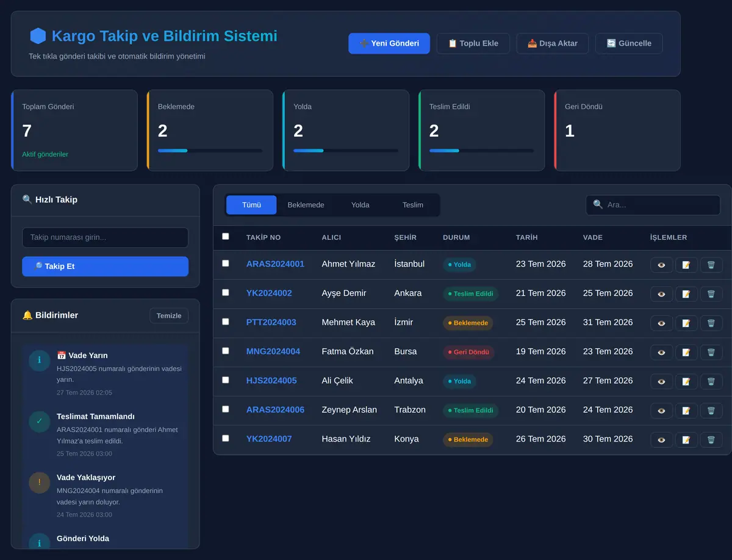Check the box next to MNG2024004
The width and height of the screenshot is (732, 560).
[x=226, y=351]
